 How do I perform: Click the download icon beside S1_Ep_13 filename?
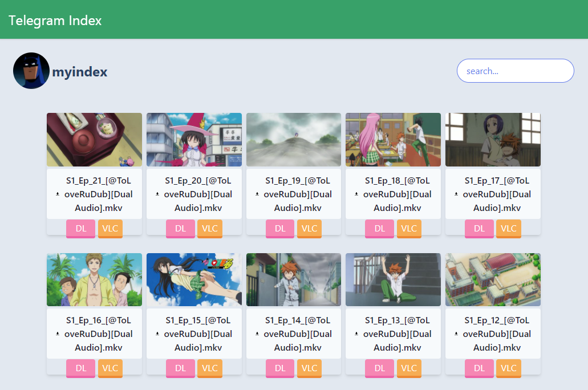(x=356, y=334)
